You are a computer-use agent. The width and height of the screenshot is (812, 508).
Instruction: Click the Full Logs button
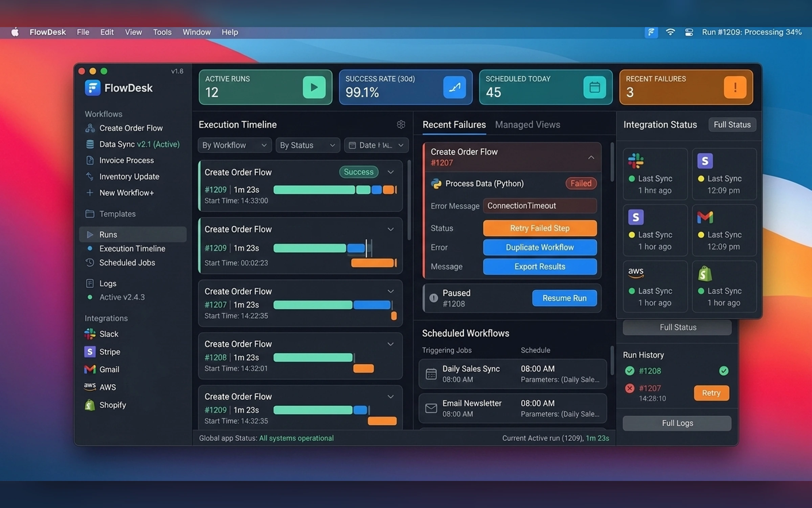pyautogui.click(x=677, y=423)
